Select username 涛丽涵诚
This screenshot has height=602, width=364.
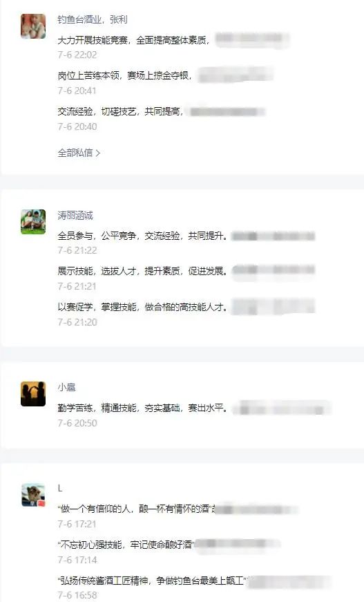point(75,215)
